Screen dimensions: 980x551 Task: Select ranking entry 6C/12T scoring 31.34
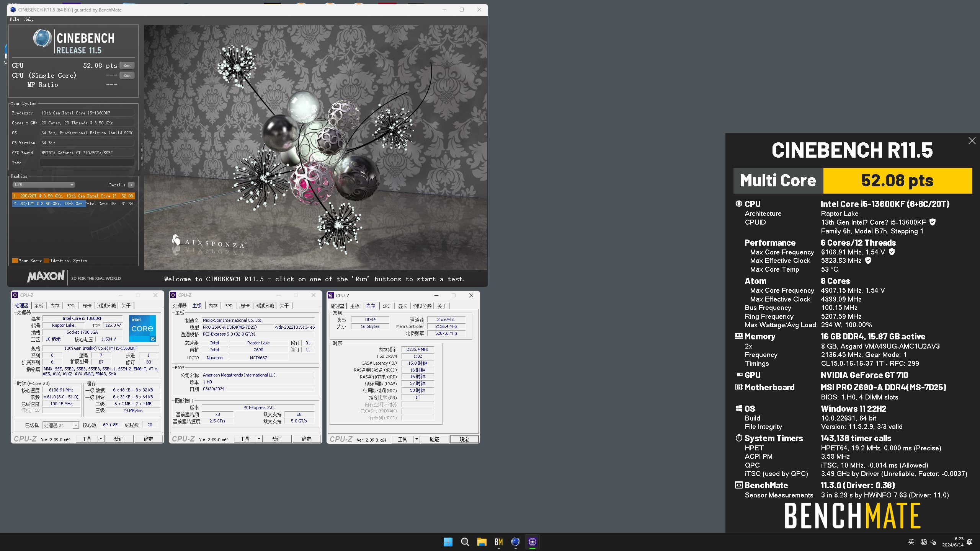(73, 204)
